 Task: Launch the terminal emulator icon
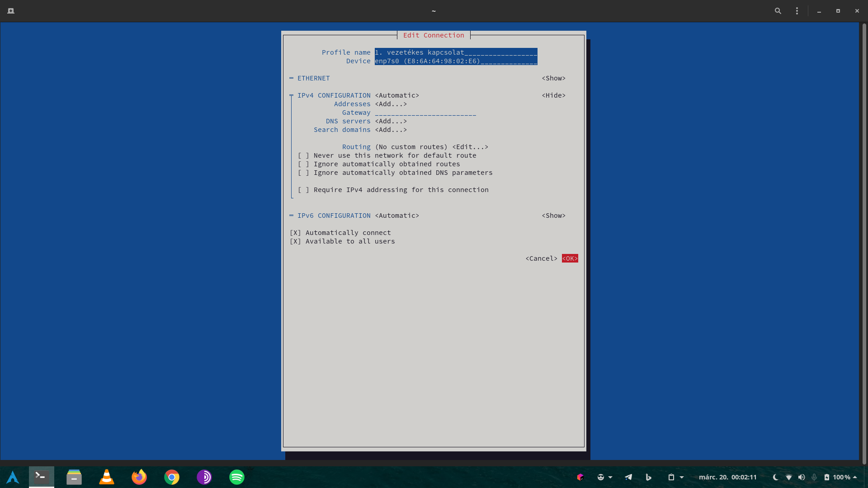coord(41,477)
